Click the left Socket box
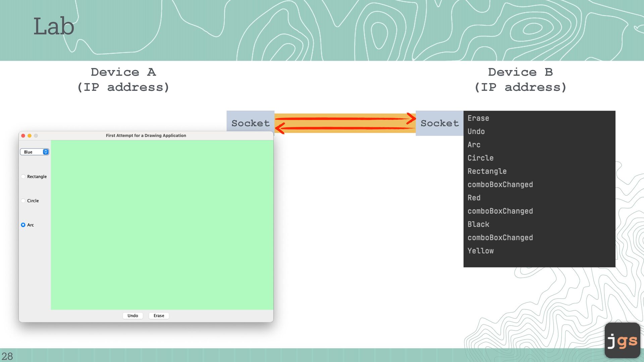644x362 pixels. [x=250, y=123]
